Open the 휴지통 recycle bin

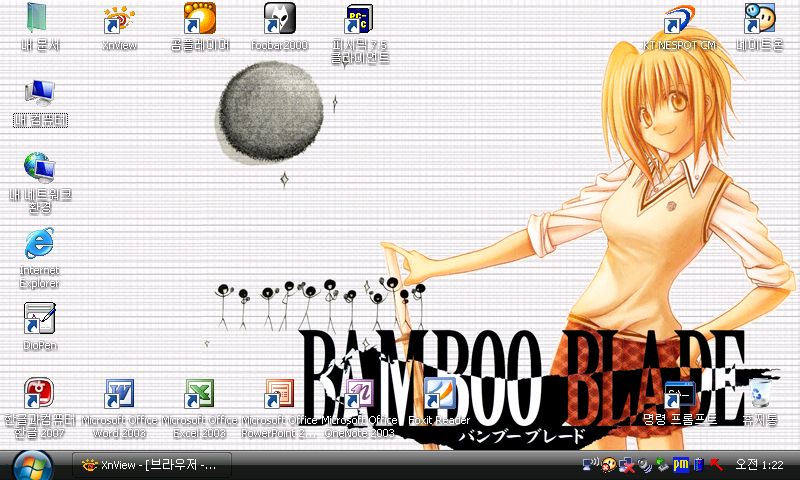[759, 394]
